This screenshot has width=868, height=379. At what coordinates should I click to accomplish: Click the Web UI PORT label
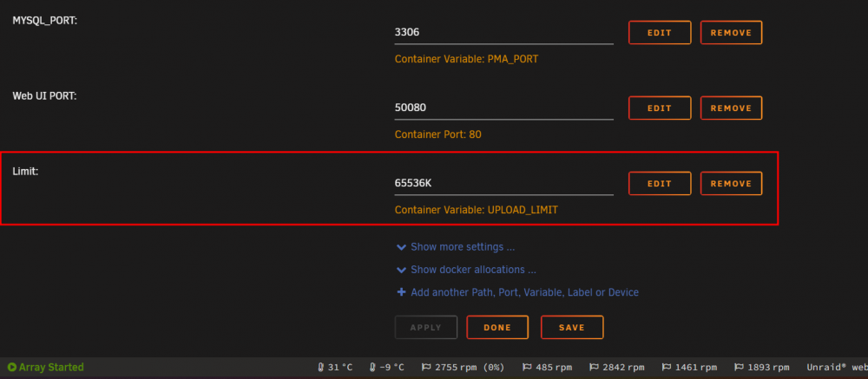tap(44, 95)
